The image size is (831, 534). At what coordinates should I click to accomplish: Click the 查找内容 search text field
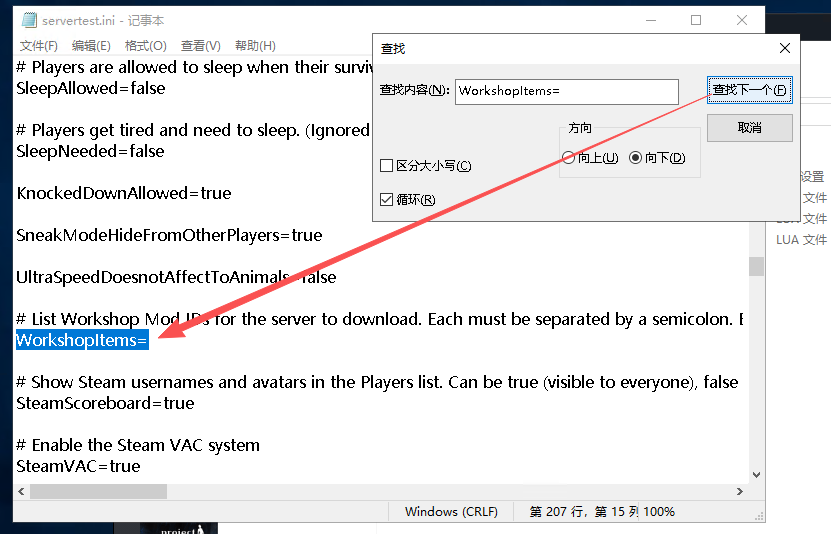pyautogui.click(x=566, y=91)
